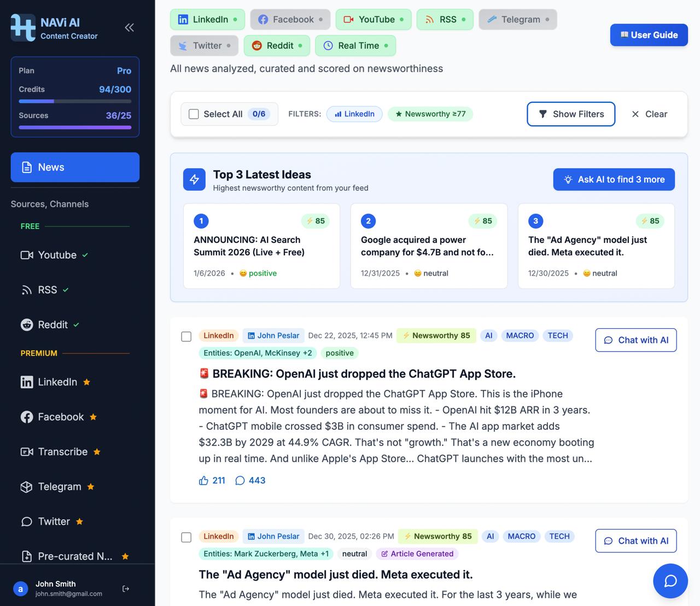Click the Transcribe icon in sidebar

[x=27, y=452]
